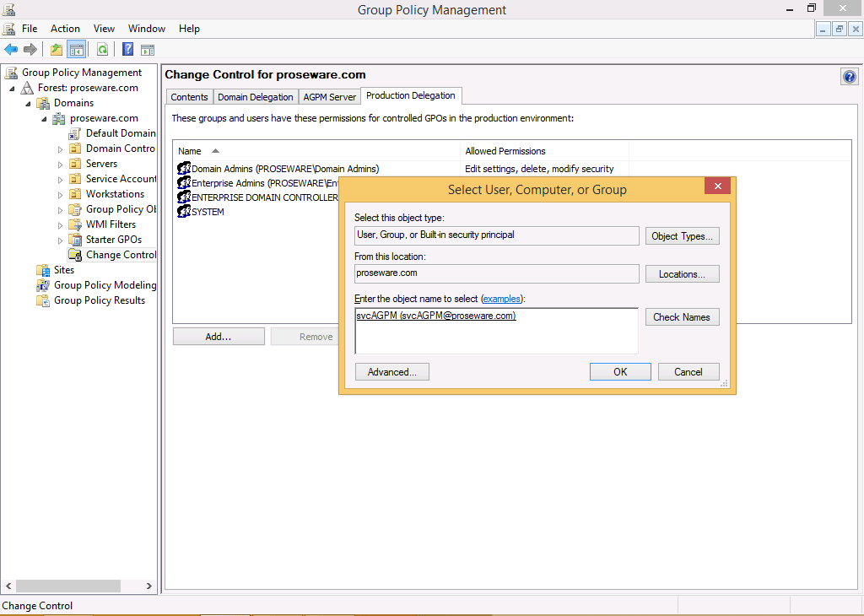Select the Sites node icon in tree

(x=43, y=270)
